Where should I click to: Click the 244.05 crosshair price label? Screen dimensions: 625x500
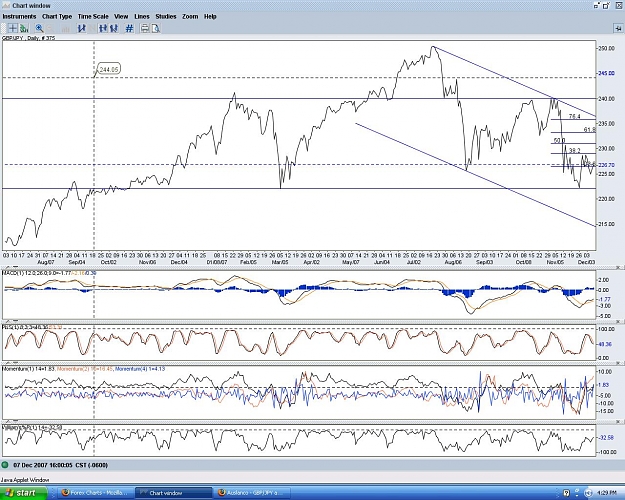109,69
